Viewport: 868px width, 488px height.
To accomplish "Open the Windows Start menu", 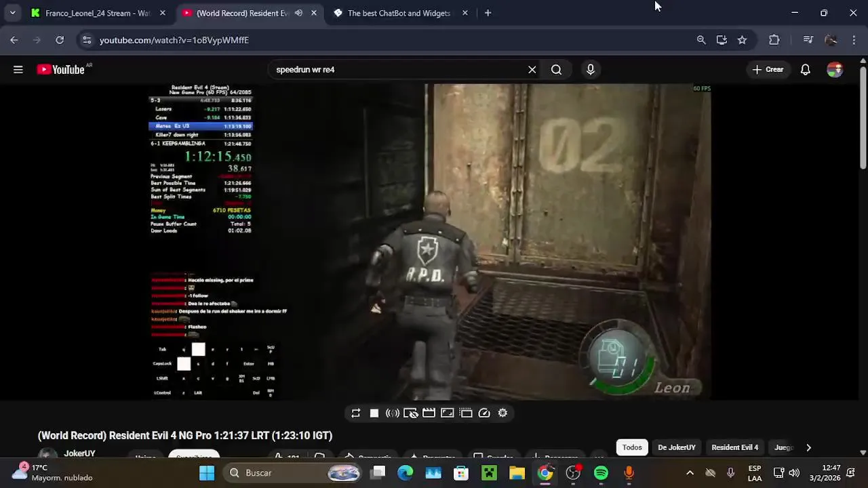I will click(207, 473).
